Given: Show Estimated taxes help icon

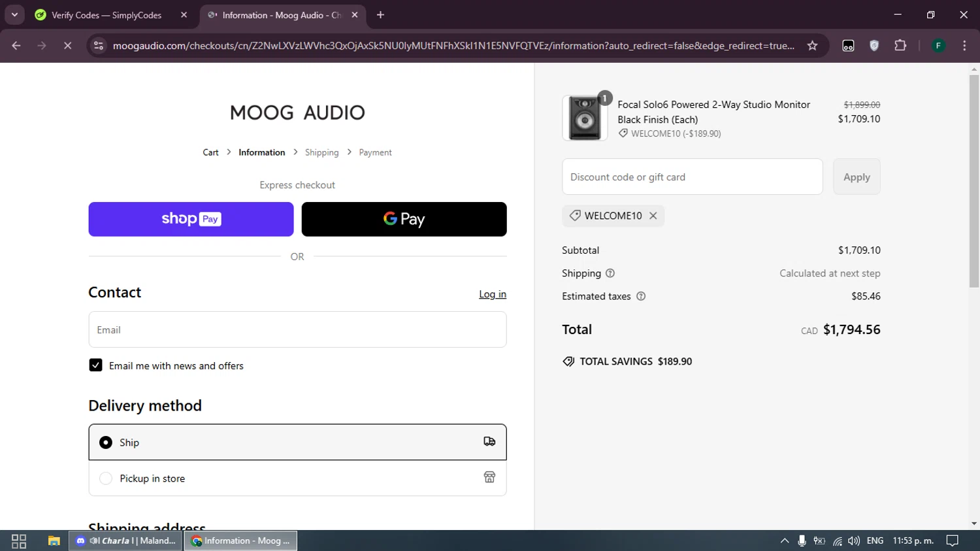Looking at the screenshot, I should 641,296.
